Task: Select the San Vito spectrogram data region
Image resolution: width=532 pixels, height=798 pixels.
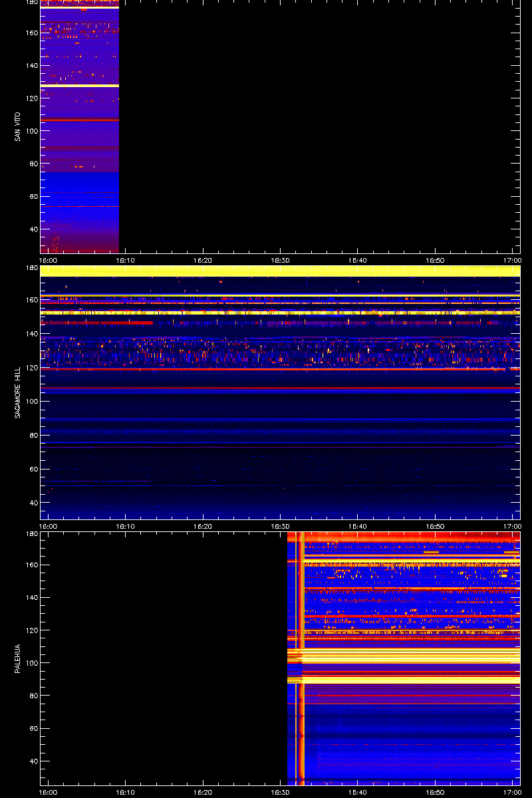Action: [x=80, y=126]
